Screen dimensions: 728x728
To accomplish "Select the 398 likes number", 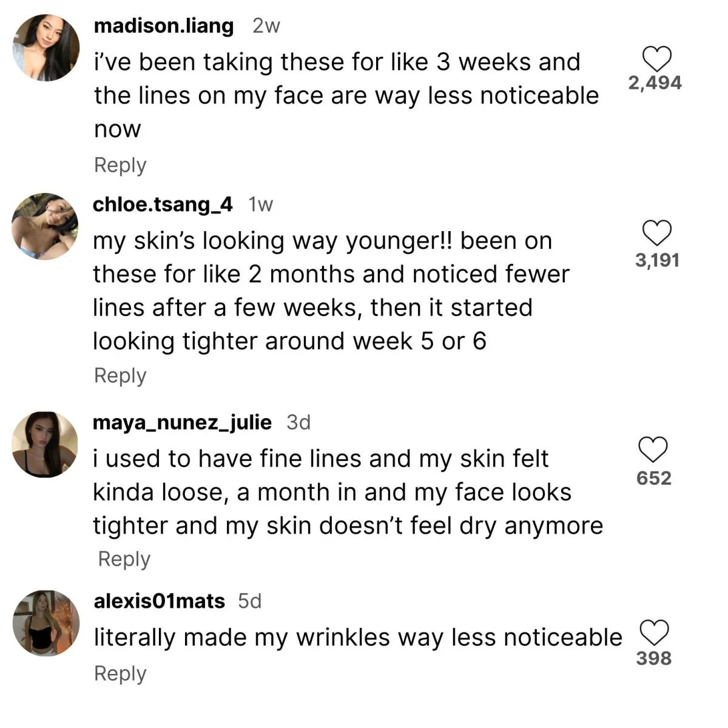I will point(653,658).
